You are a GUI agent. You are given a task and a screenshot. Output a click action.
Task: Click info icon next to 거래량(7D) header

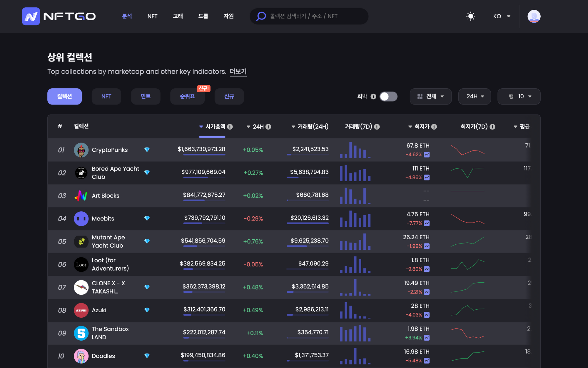[377, 127]
